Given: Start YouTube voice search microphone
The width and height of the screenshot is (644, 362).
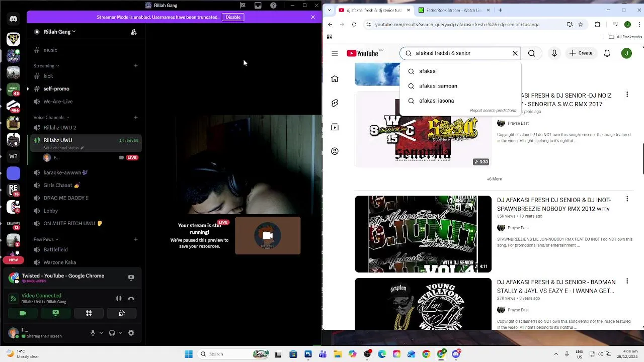Looking at the screenshot, I should 554,53.
